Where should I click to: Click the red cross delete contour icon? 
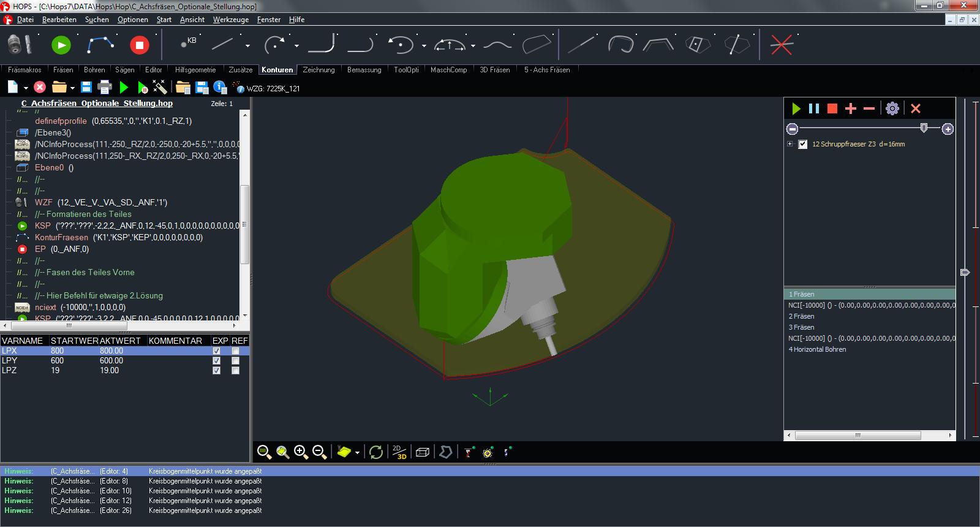(x=781, y=45)
